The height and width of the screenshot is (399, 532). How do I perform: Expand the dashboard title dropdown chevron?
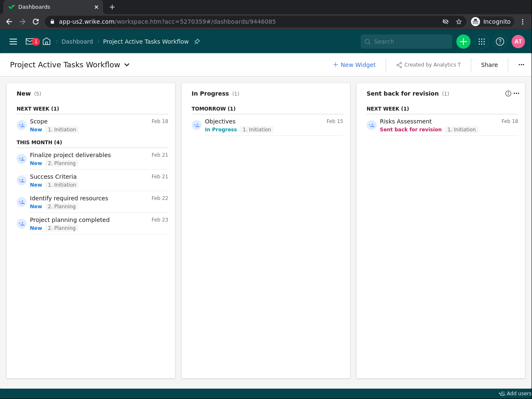point(127,65)
